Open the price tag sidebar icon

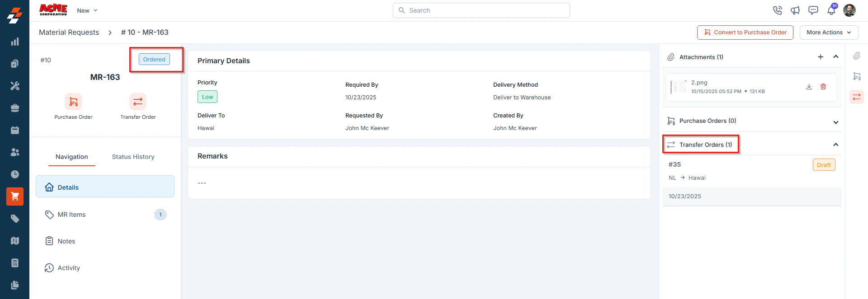(x=15, y=219)
